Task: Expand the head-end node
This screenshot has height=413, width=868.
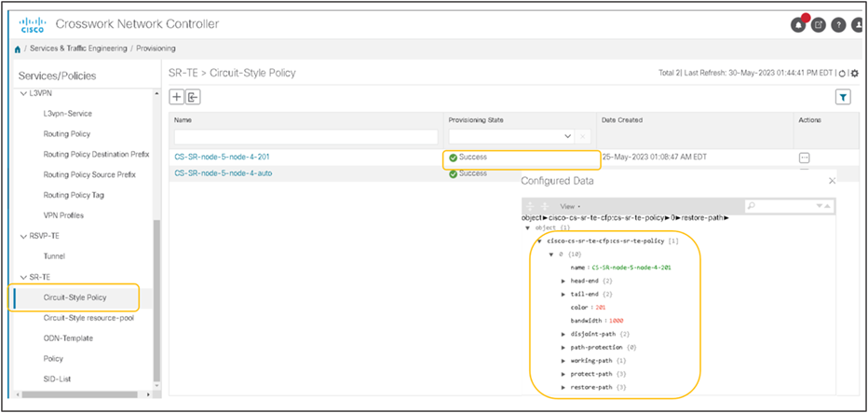Action: pos(563,281)
